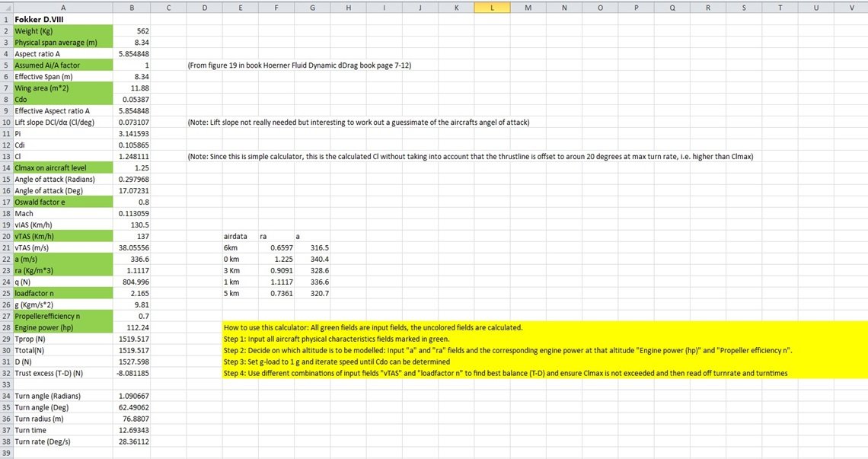Select column V header
868x459 pixels.
point(851,8)
